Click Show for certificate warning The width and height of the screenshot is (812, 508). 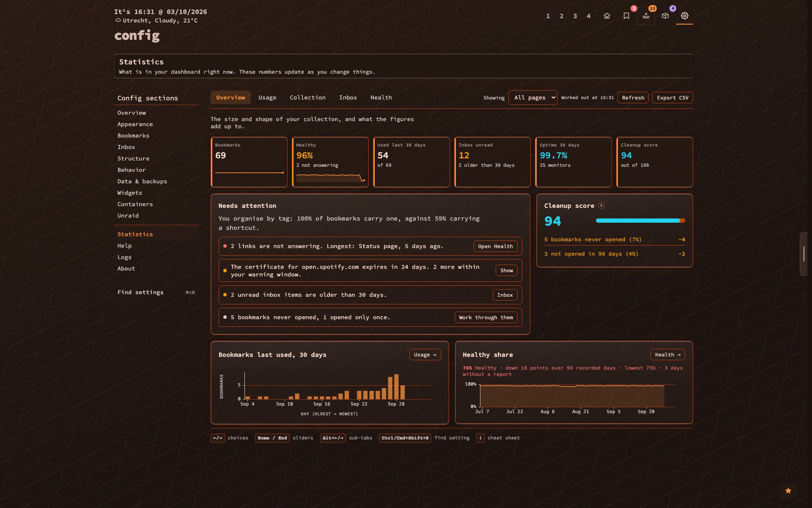[x=507, y=271]
